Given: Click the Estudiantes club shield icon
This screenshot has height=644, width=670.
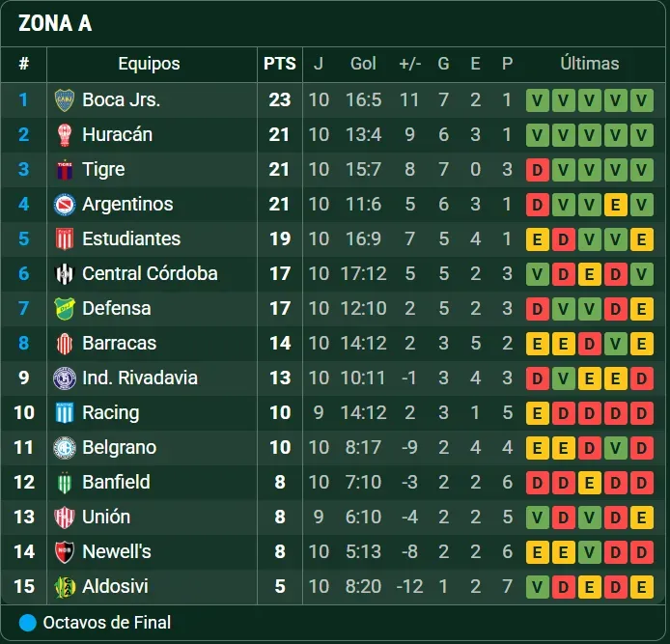Looking at the screenshot, I should 65,238.
